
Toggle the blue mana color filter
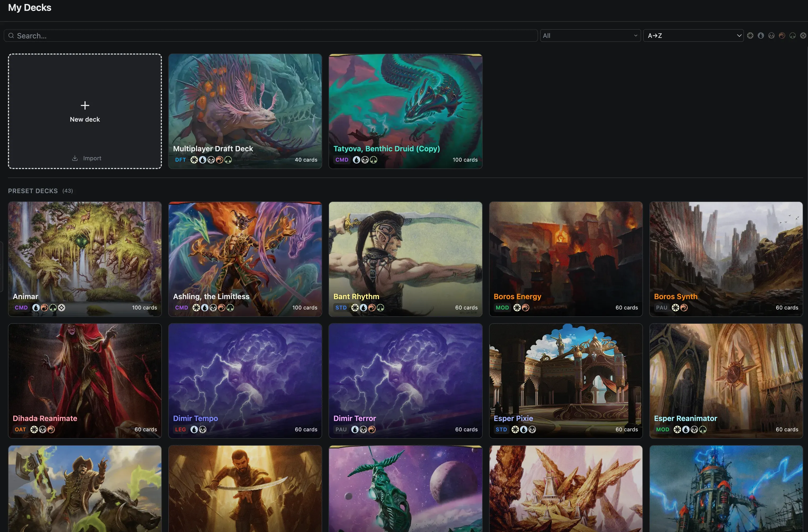[x=761, y=36]
